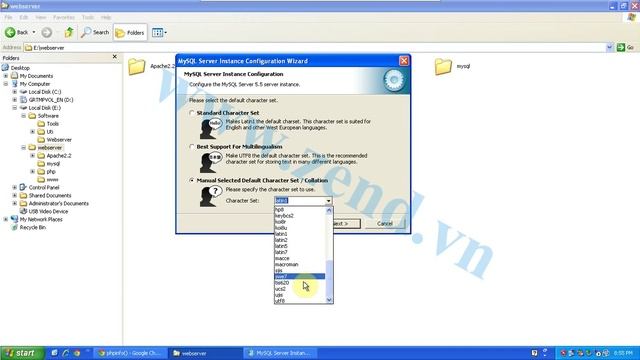Image resolution: width=640 pixels, height=360 pixels.
Task: Collapse the My Computer tree node
Action: click(6, 84)
